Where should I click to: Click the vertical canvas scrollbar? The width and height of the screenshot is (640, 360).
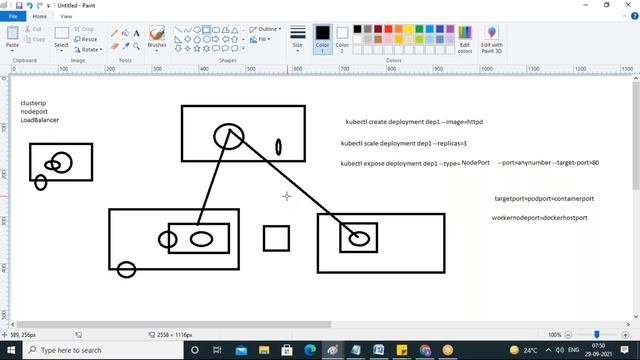[636, 135]
